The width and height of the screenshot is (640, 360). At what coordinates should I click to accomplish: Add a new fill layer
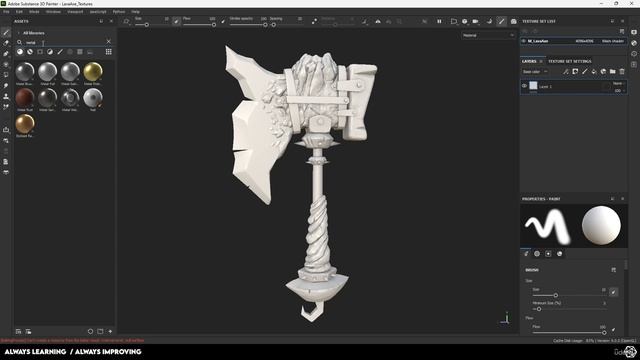594,72
